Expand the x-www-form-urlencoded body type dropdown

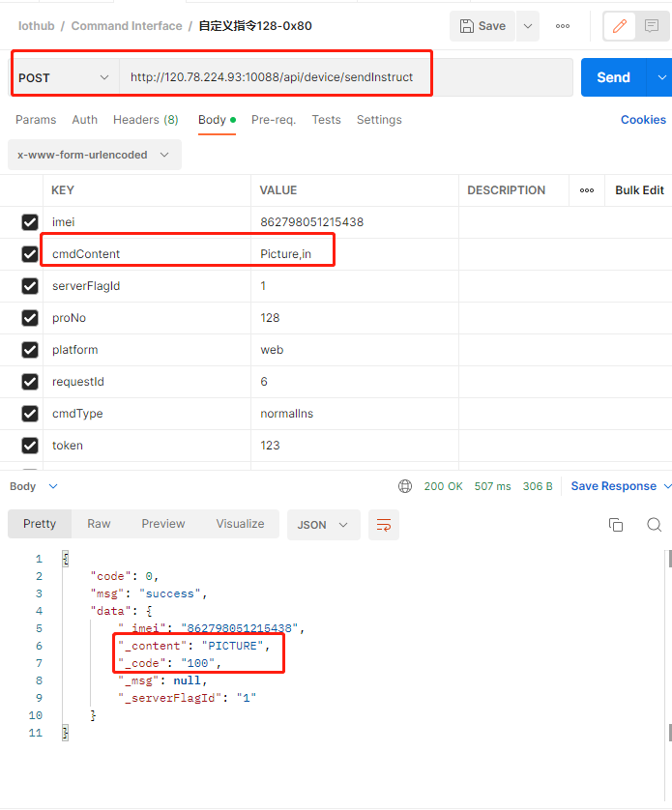coord(93,155)
